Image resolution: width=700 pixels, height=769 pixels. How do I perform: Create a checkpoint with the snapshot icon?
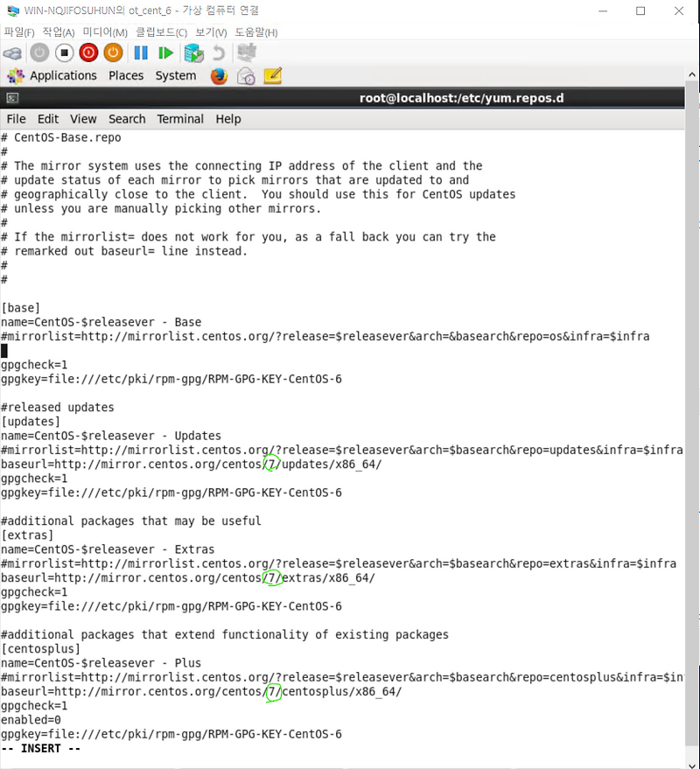(x=193, y=52)
